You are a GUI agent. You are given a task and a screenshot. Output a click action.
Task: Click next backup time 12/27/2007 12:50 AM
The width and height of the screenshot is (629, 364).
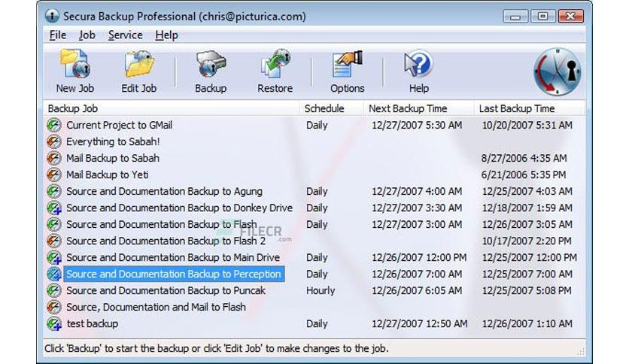pos(420,323)
